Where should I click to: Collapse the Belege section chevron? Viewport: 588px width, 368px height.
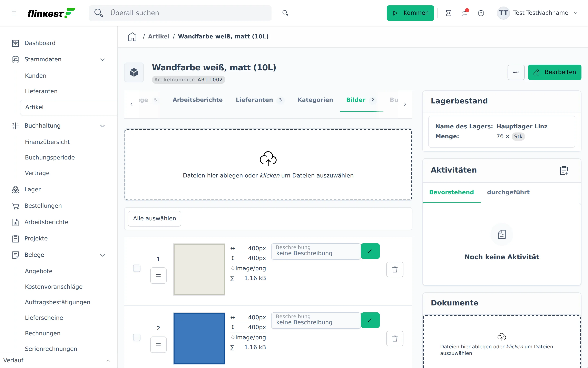(102, 255)
